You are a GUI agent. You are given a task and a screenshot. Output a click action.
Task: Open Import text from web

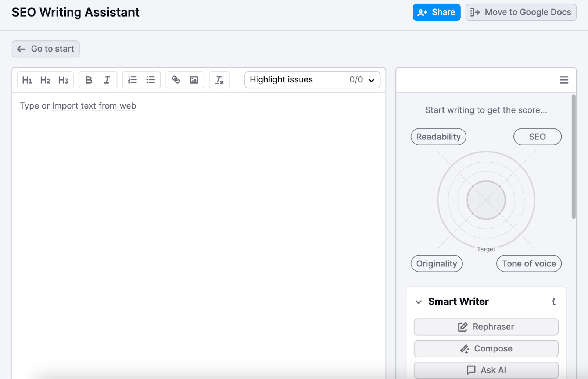click(94, 106)
